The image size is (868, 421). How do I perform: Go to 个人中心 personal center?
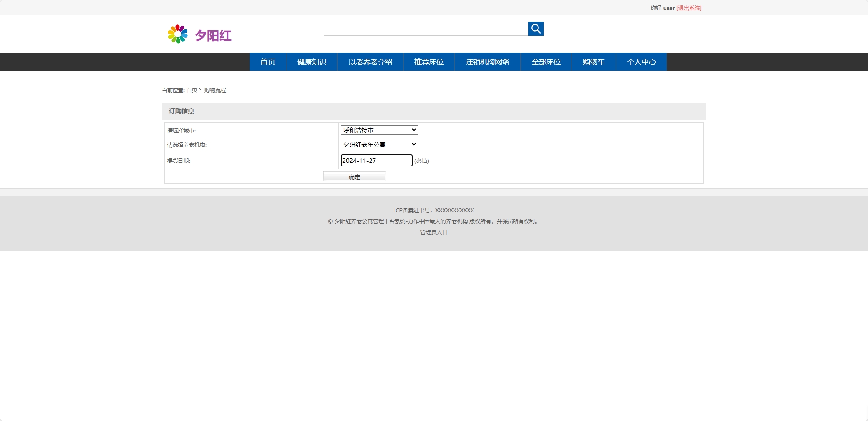click(x=641, y=62)
